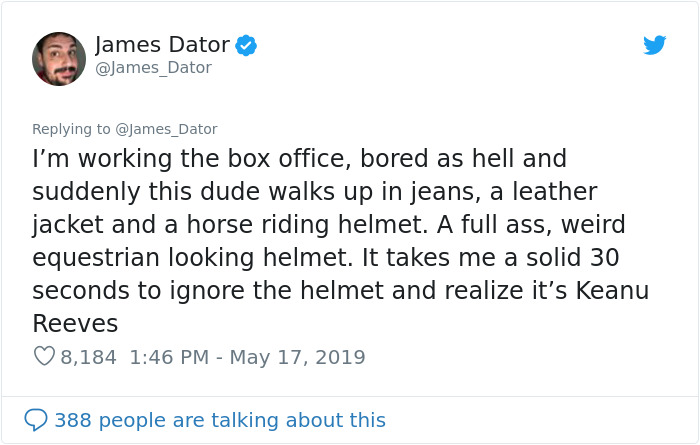The width and height of the screenshot is (700, 445).
Task: Click the 'seconds to ignore the helmet' line
Action: (x=341, y=291)
